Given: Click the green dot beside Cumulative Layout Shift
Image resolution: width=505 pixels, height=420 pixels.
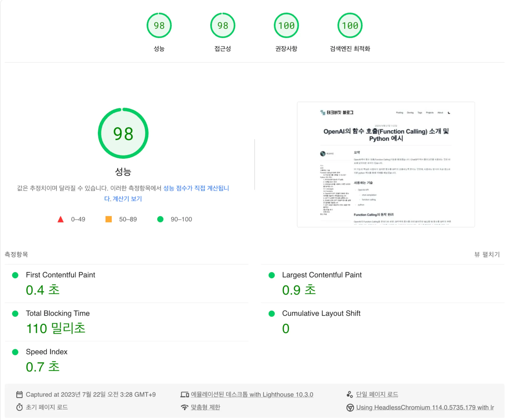Looking at the screenshot, I should point(272,314).
